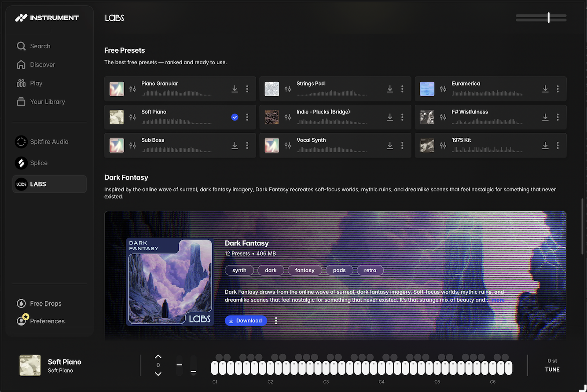Open 1975 Kit sliders settings icon
Image resolution: width=587 pixels, height=392 pixels.
443,145
